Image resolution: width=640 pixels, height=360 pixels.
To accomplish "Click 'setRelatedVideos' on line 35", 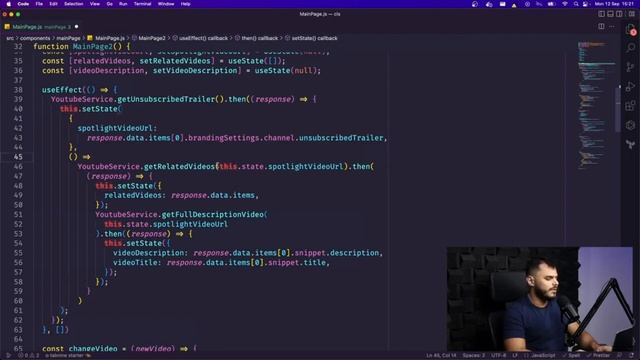I will (x=175, y=61).
